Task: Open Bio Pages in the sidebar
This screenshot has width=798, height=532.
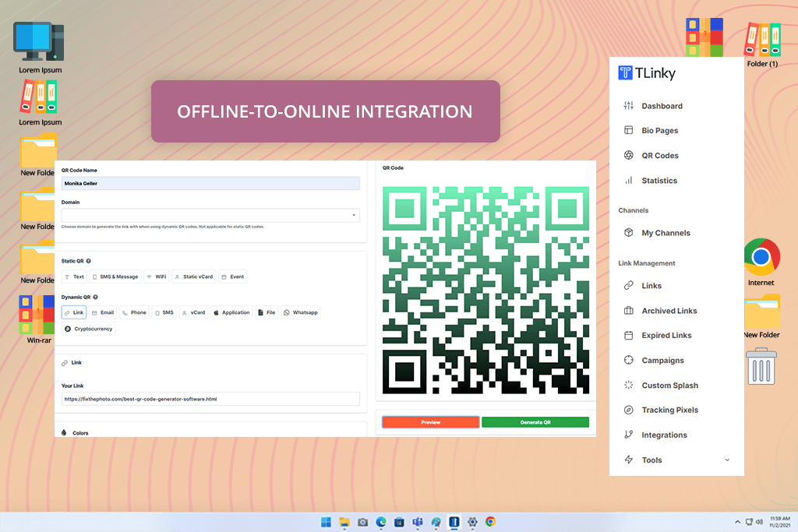Action: (659, 131)
